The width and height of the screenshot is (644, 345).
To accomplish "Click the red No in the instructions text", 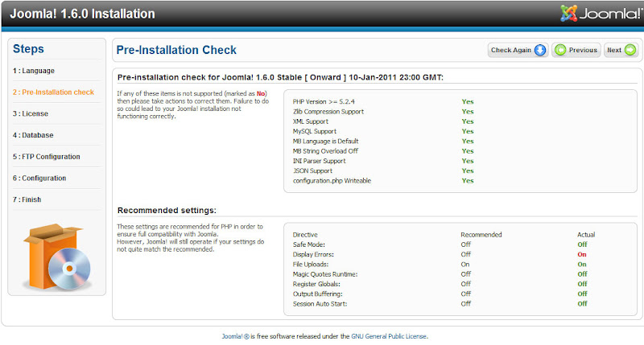I will (261, 93).
